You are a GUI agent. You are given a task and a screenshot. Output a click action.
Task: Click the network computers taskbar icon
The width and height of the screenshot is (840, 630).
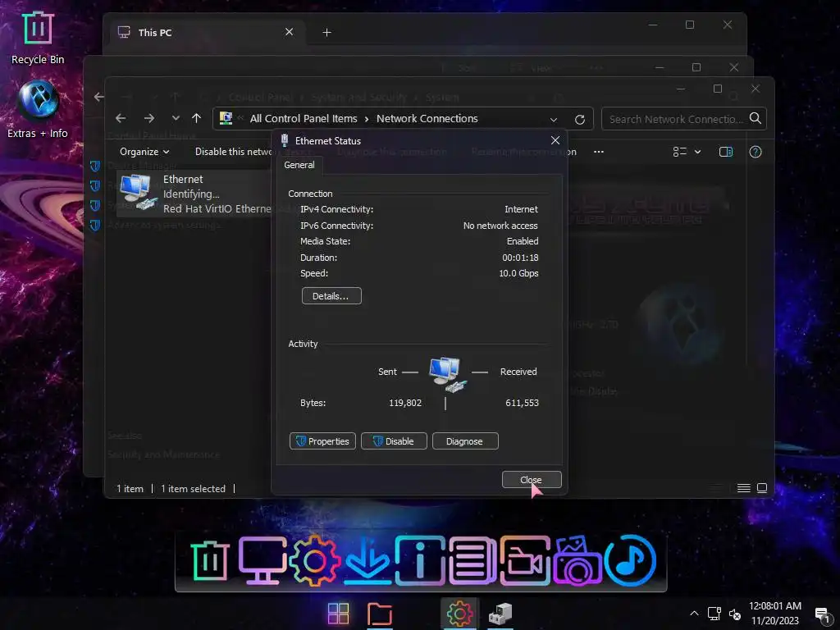[x=500, y=614]
